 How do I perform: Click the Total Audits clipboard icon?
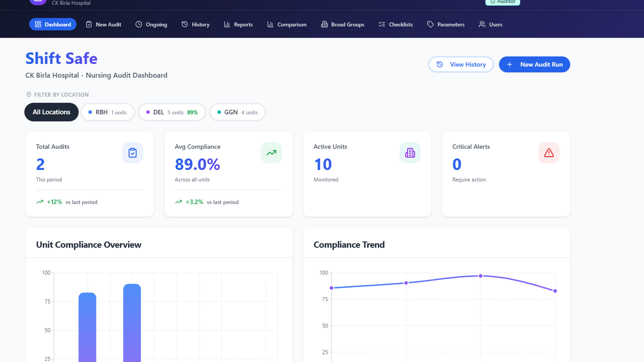(x=133, y=153)
